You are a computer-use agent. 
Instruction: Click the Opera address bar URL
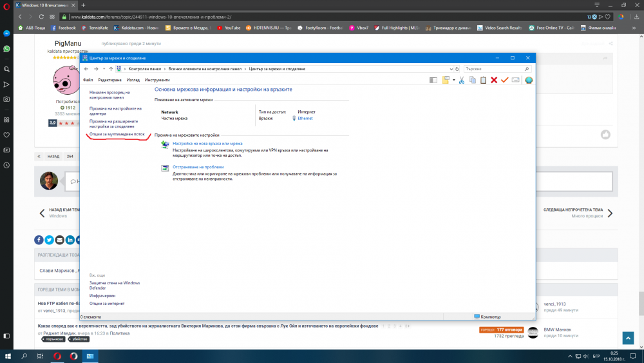click(151, 17)
